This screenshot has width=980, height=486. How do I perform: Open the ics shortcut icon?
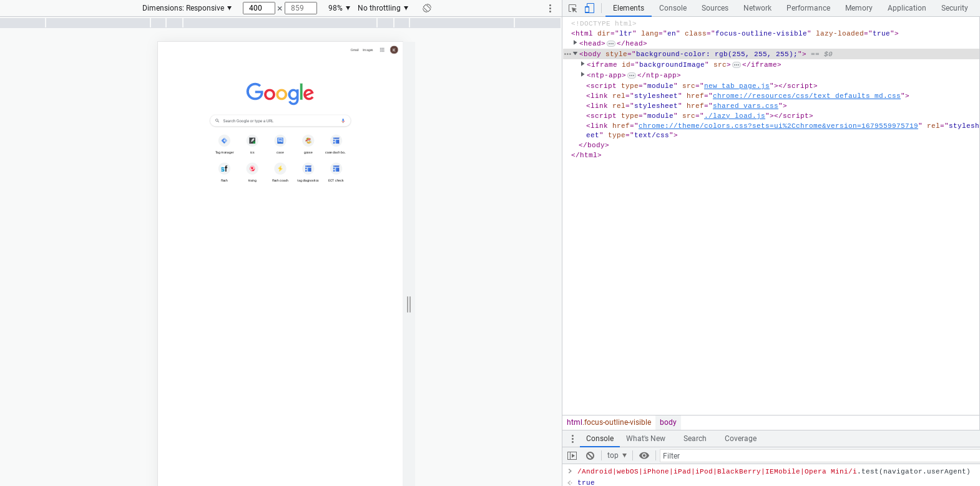point(252,141)
